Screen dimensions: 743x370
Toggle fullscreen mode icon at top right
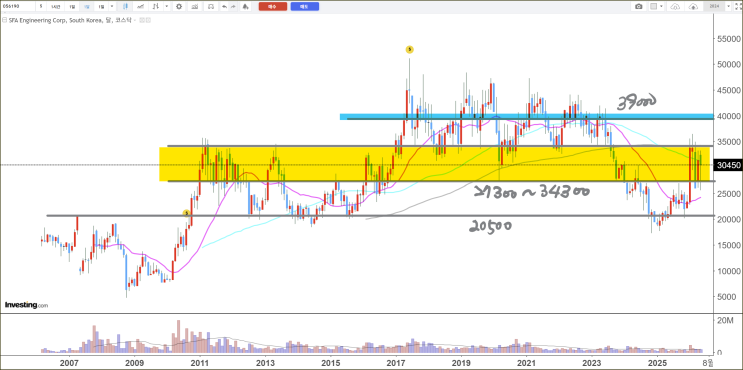tap(738, 6)
